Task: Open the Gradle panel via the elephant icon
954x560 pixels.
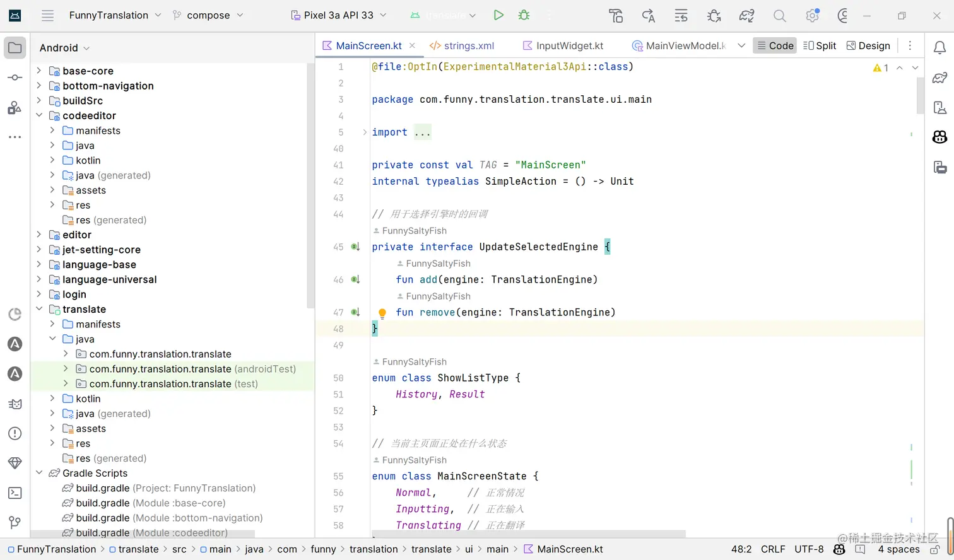Action: tap(939, 78)
